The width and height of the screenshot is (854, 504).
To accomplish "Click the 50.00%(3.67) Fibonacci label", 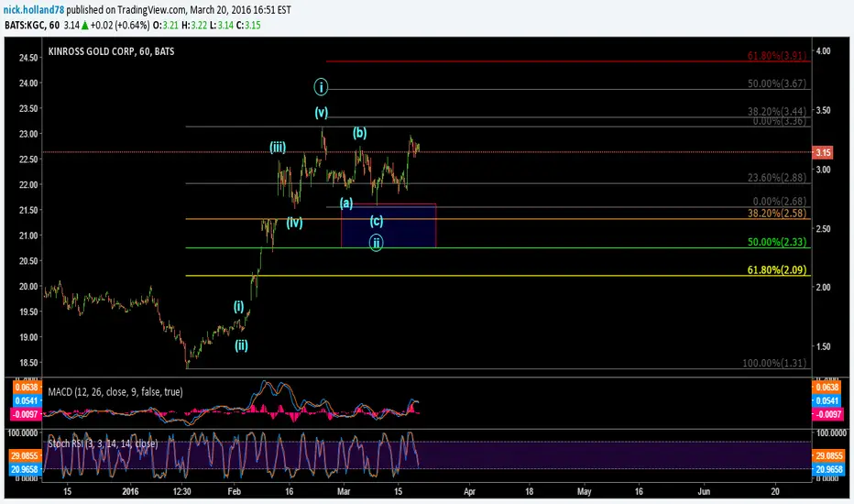I will tap(777, 83).
